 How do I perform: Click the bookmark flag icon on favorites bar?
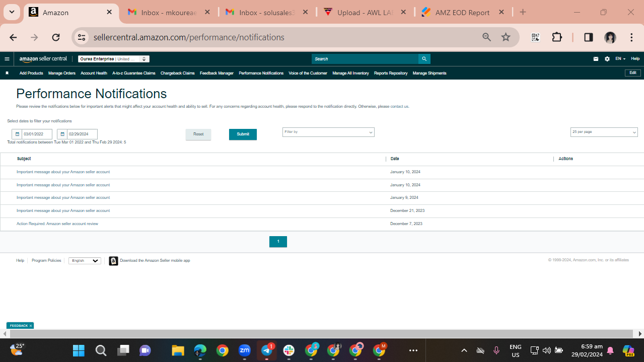[x=7, y=73]
